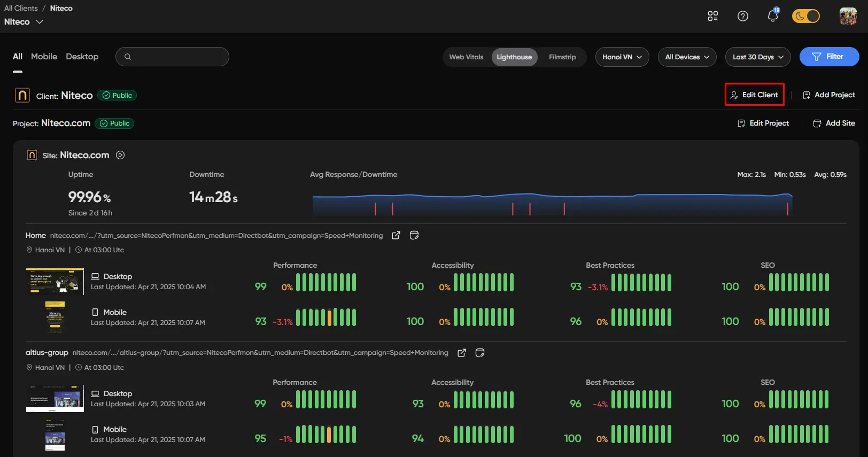Open altius-group external link icon

462,353
